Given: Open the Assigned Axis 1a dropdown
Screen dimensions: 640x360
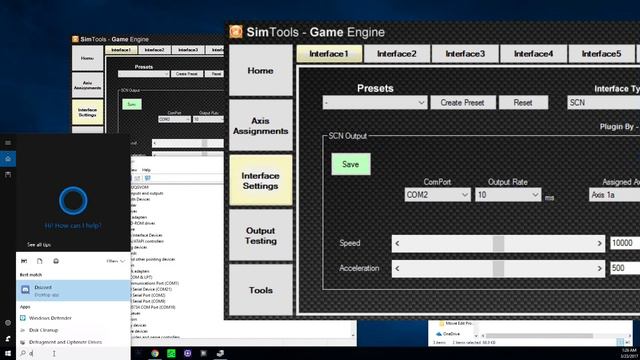Looking at the screenshot, I should [x=614, y=195].
